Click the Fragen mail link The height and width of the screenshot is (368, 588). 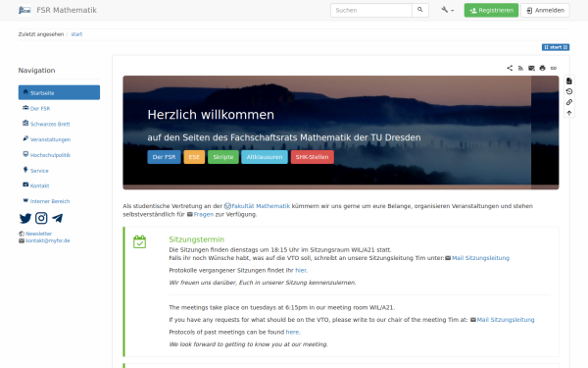pos(204,214)
